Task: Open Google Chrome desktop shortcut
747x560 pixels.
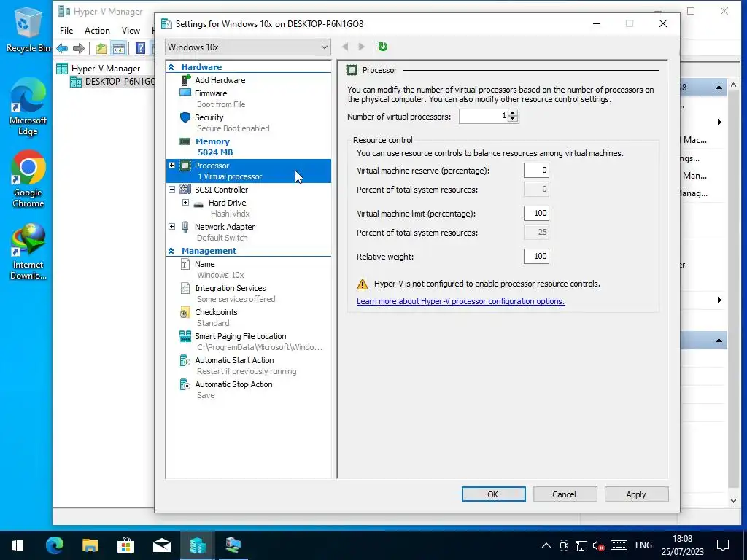Action: point(28,179)
